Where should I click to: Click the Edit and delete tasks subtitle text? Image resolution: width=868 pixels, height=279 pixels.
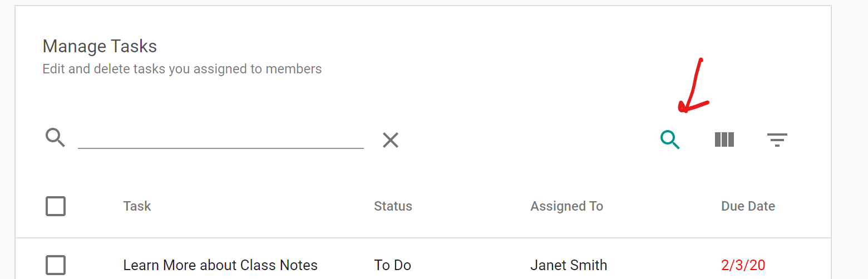[x=182, y=69]
